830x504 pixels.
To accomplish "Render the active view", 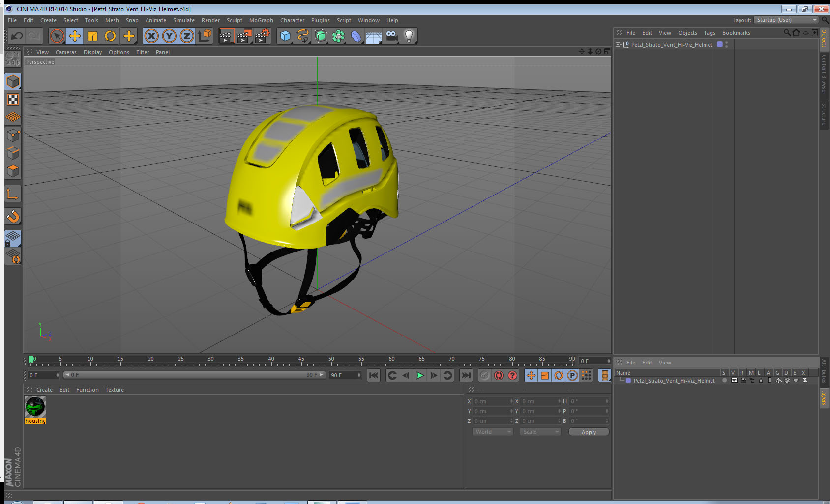I will click(x=226, y=36).
